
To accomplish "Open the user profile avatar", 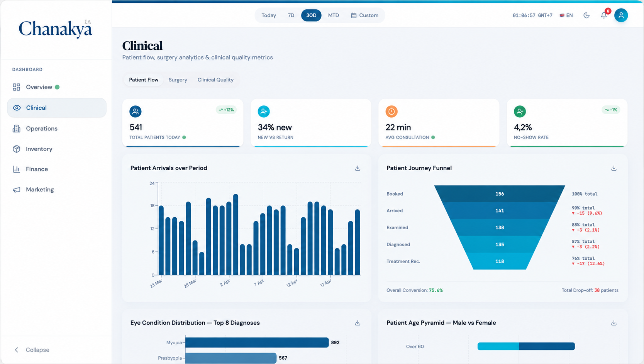I will (621, 15).
